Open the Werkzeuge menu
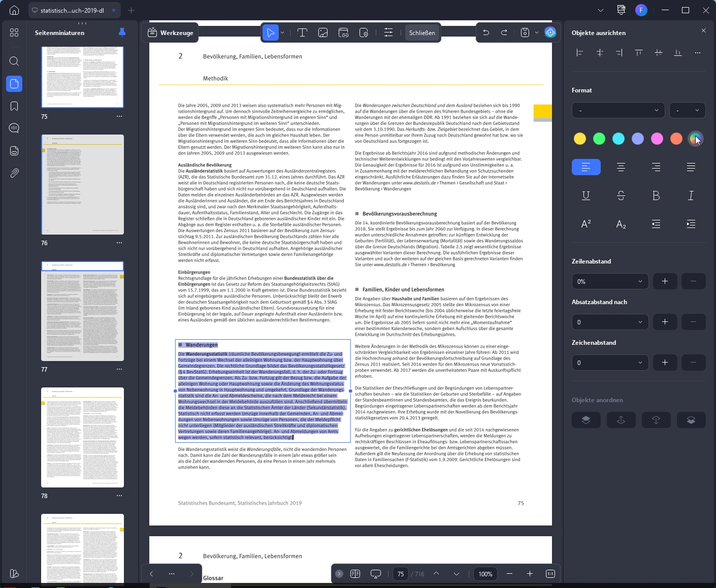Viewport: 716px width, 588px height. (171, 33)
